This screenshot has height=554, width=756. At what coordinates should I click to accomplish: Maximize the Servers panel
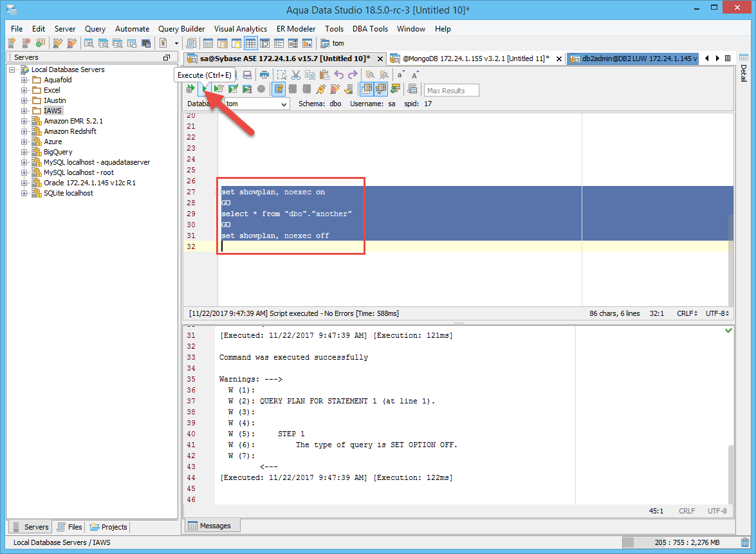[x=167, y=57]
